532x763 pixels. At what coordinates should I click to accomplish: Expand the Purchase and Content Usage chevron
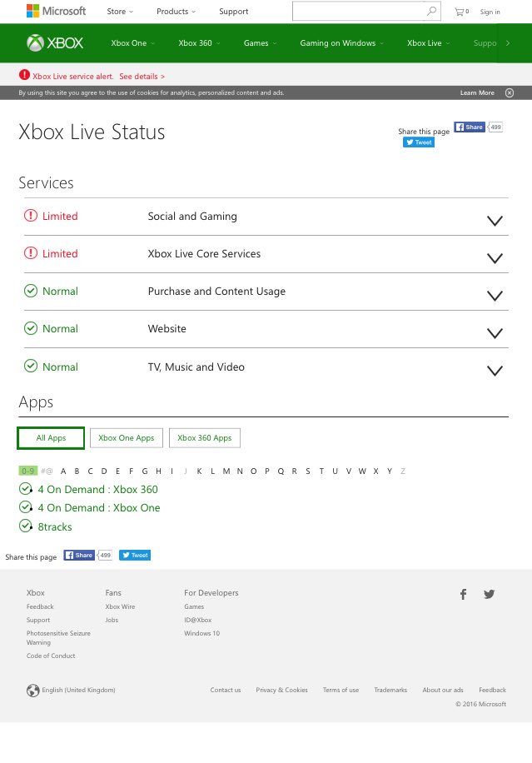click(x=495, y=296)
